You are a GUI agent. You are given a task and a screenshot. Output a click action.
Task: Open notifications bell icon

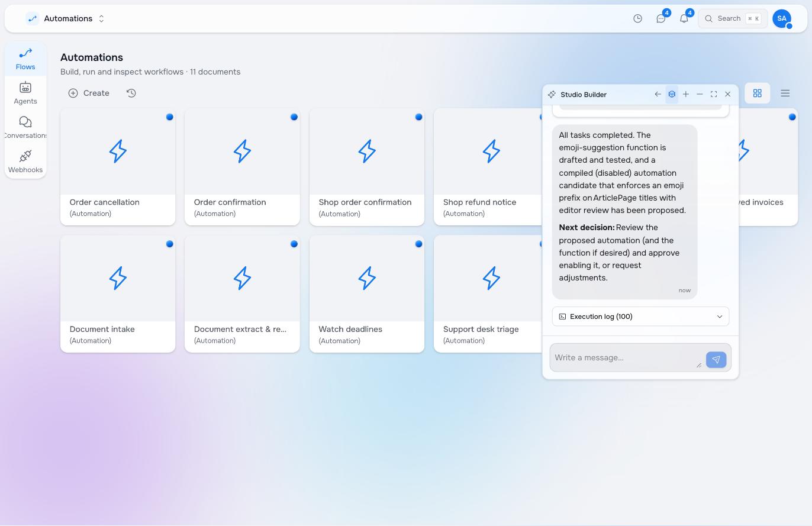click(684, 18)
